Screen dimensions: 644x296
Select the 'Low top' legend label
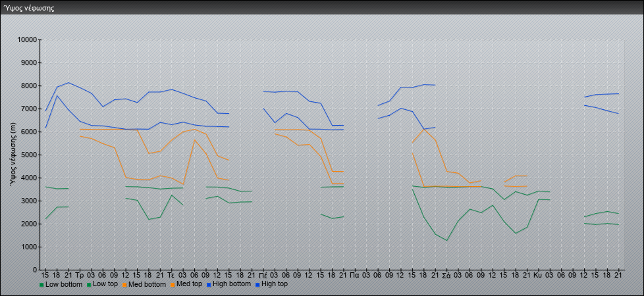(x=105, y=284)
